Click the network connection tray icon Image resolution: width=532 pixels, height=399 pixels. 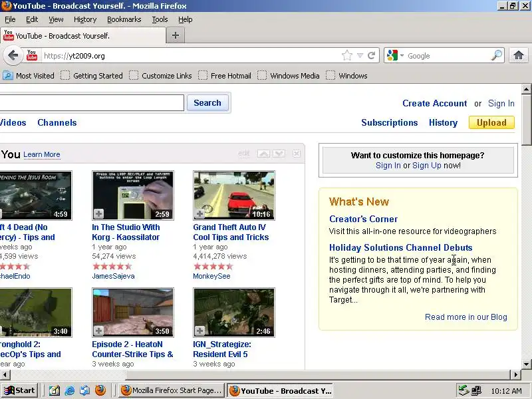(476, 391)
